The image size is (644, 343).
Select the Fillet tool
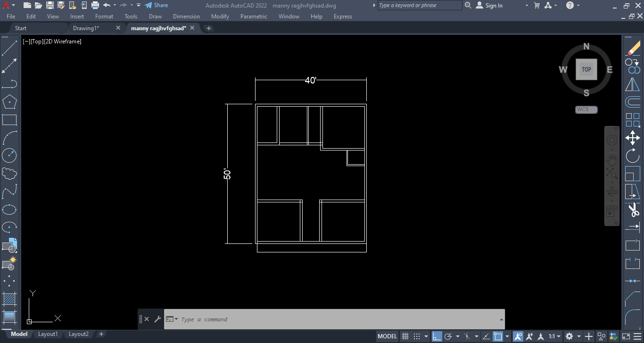point(633,317)
